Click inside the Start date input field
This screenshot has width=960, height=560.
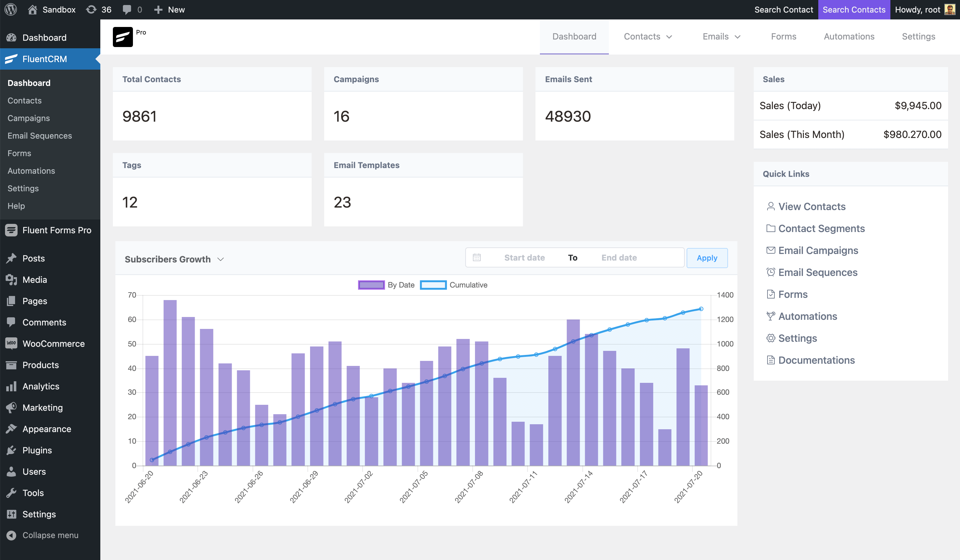click(524, 257)
